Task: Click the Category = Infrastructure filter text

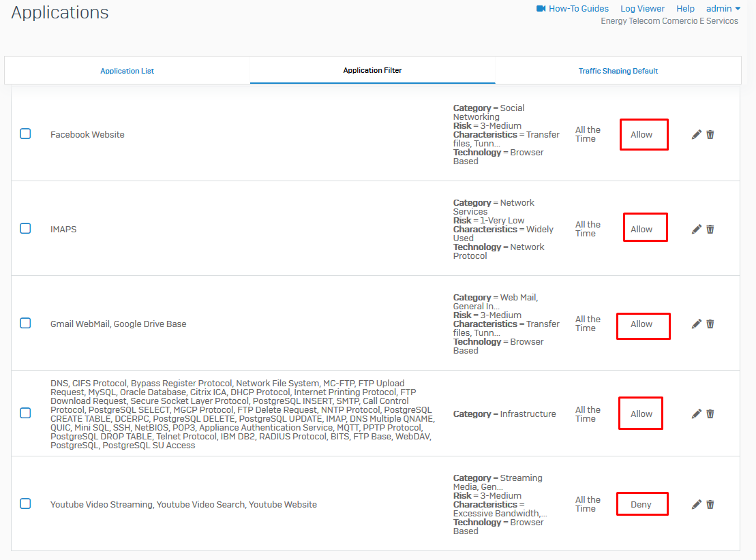Action: [504, 414]
